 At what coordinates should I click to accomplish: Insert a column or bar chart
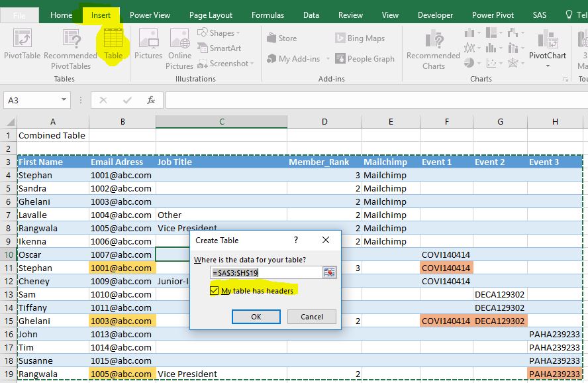471,33
